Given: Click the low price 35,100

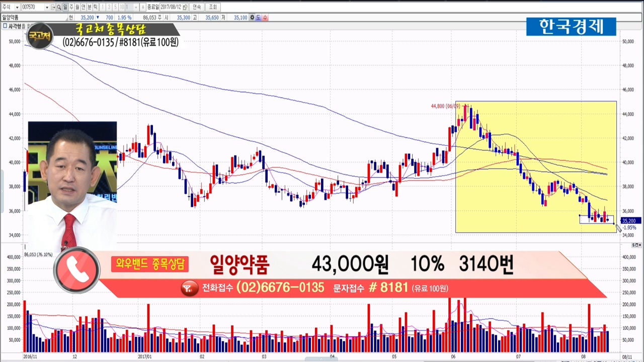Looking at the screenshot, I should point(240,18).
